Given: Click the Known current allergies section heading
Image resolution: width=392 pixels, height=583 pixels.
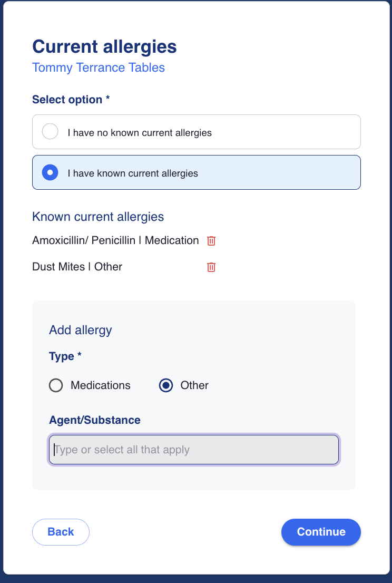Looking at the screenshot, I should pos(98,217).
